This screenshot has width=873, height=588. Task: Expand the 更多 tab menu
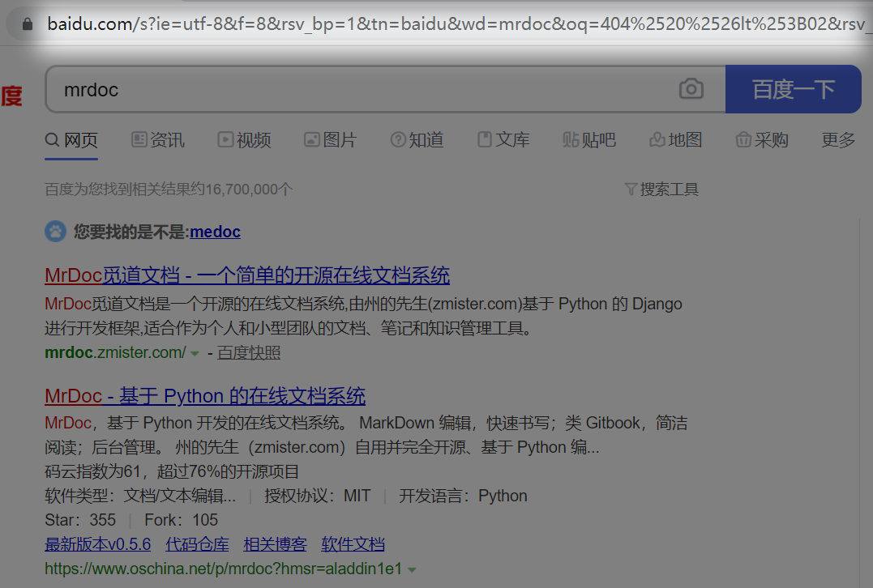point(838,139)
